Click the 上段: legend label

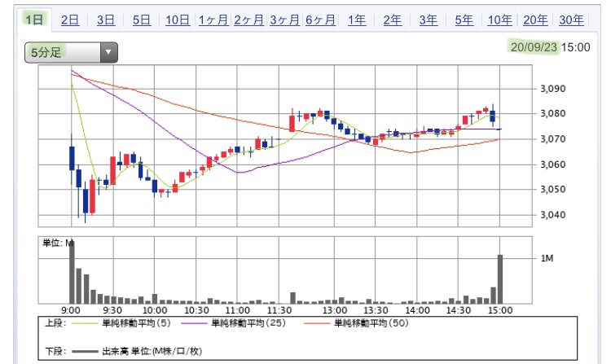click(x=55, y=322)
